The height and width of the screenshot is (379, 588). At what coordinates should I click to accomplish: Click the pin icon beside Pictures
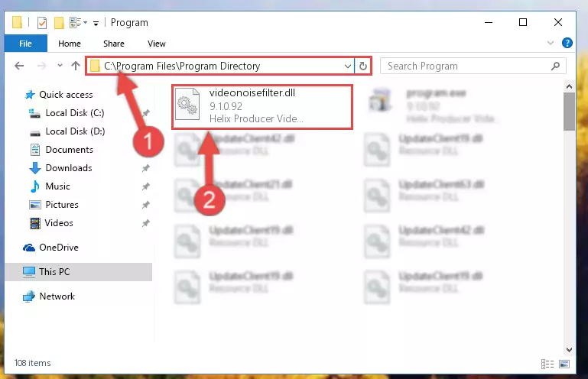[x=146, y=205]
